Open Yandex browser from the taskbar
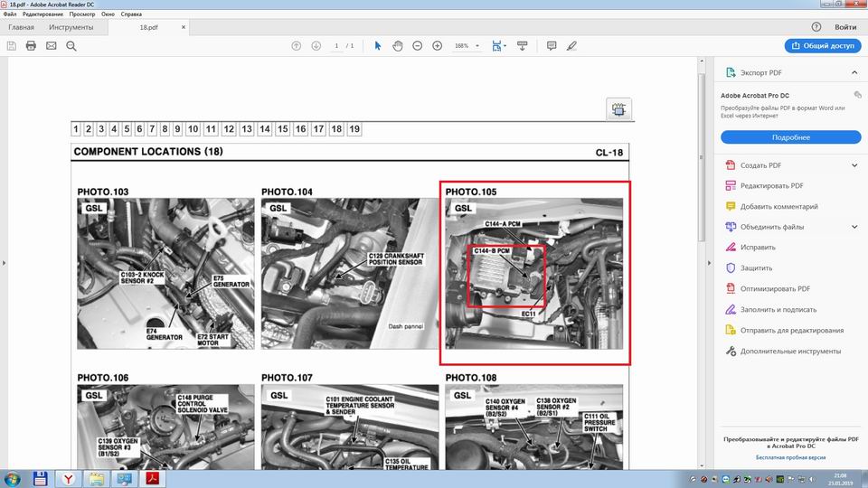The image size is (868, 488). (x=67, y=477)
